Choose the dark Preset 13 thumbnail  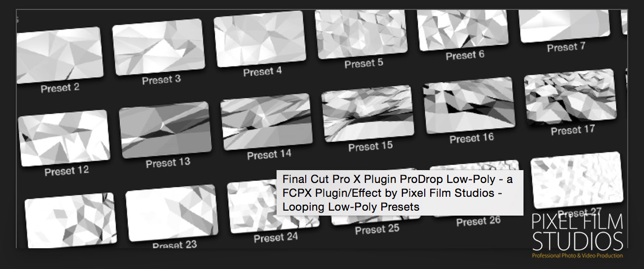165,130
